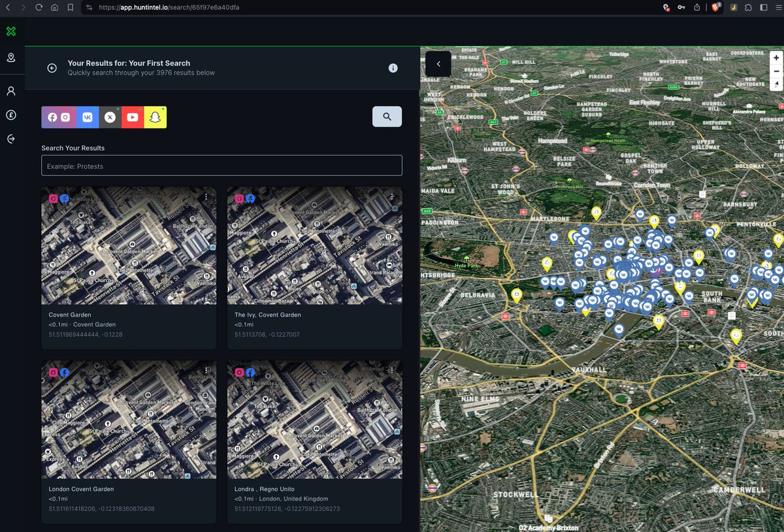Screen dimensions: 784x532
Task: Go forward in the browser
Action: [24, 7]
